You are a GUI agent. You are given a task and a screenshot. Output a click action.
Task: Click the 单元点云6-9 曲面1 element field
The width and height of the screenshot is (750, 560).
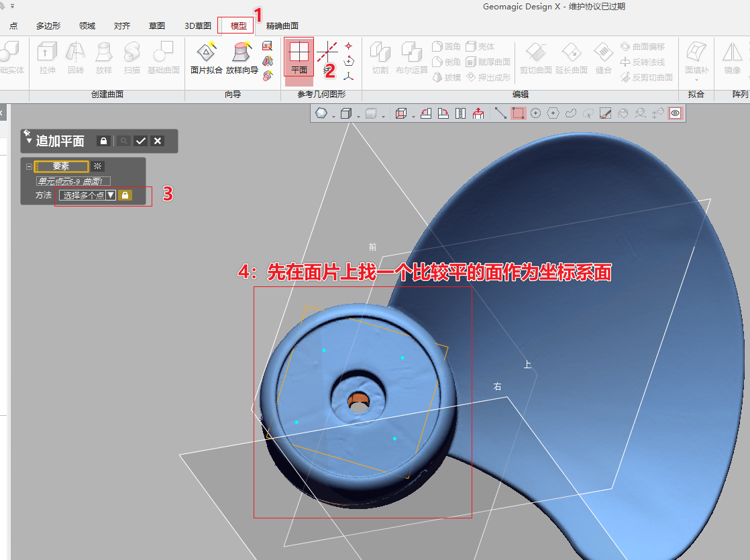[72, 180]
